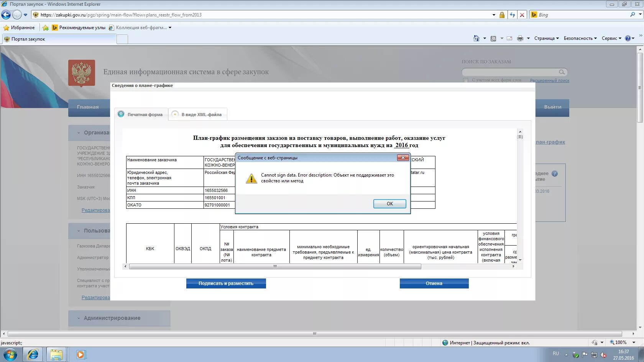Click the muted volume tray icon
Image resolution: width=644 pixels, height=362 pixels.
pyautogui.click(x=603, y=355)
